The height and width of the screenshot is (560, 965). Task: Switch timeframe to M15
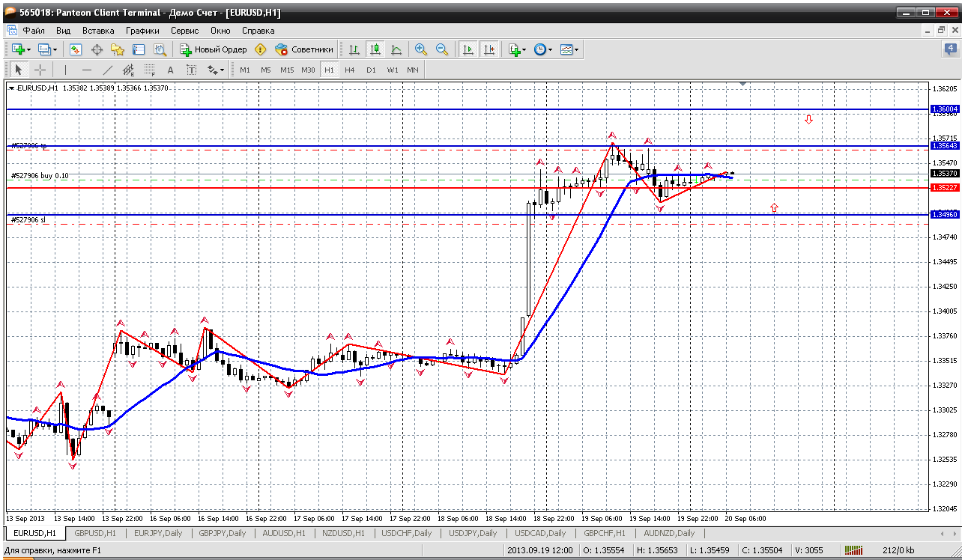click(287, 70)
